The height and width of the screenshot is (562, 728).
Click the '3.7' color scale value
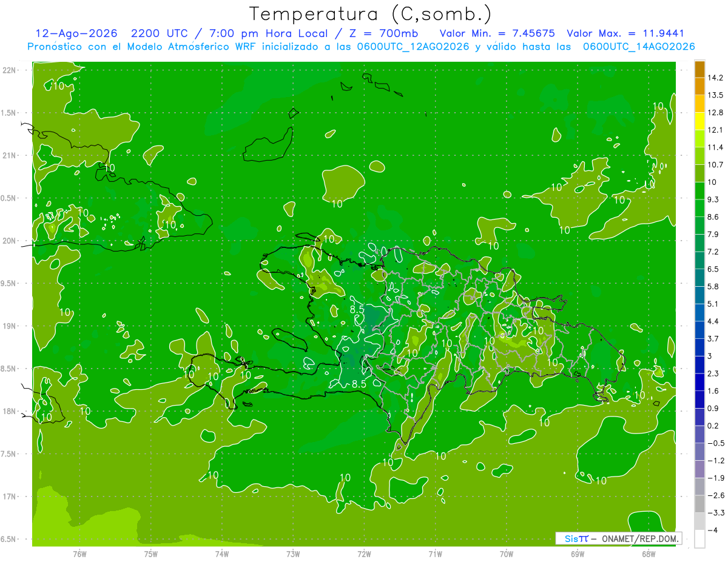tap(714, 338)
